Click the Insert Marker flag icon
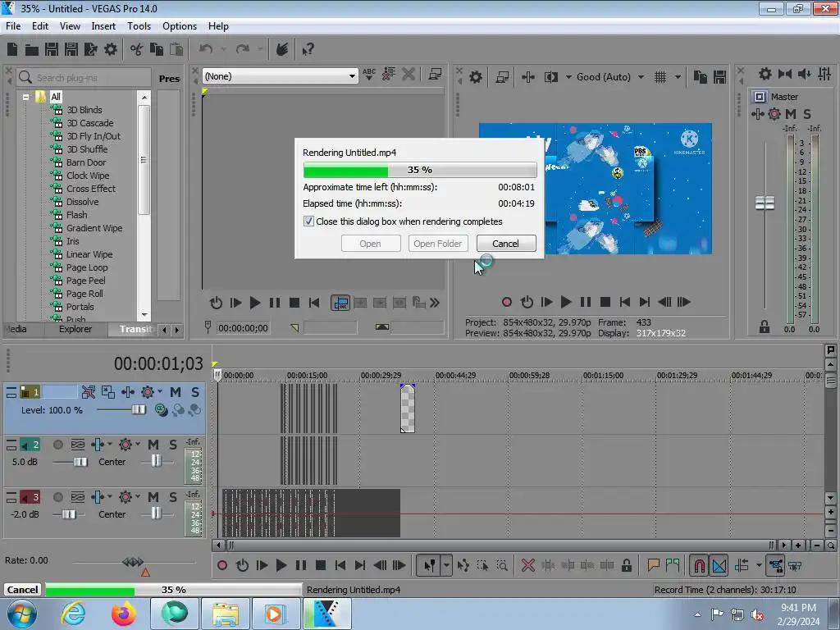 [x=653, y=565]
